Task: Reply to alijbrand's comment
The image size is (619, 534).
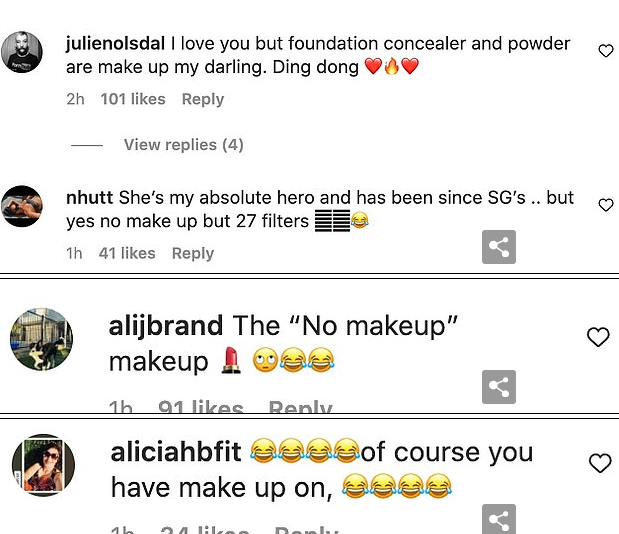Action: point(300,407)
